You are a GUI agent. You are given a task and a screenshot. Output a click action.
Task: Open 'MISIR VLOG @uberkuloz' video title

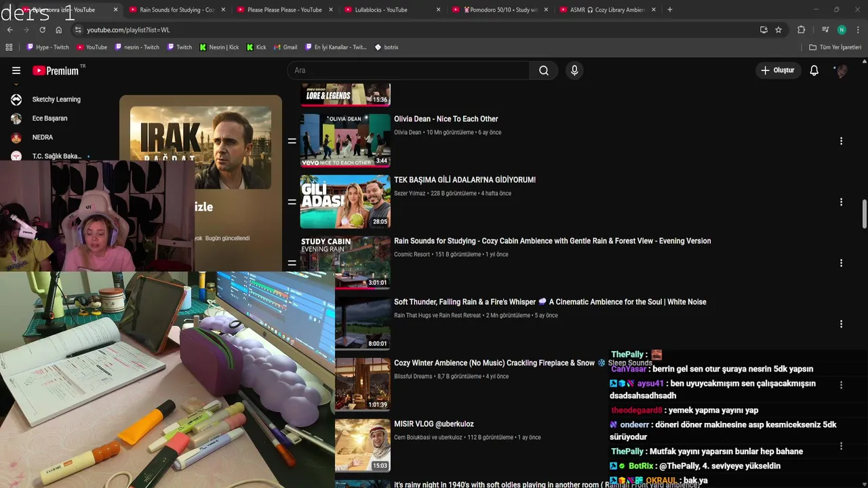434,424
